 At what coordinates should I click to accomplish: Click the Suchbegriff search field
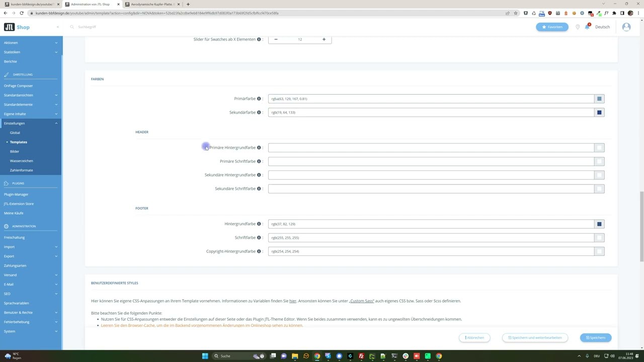tap(87, 27)
